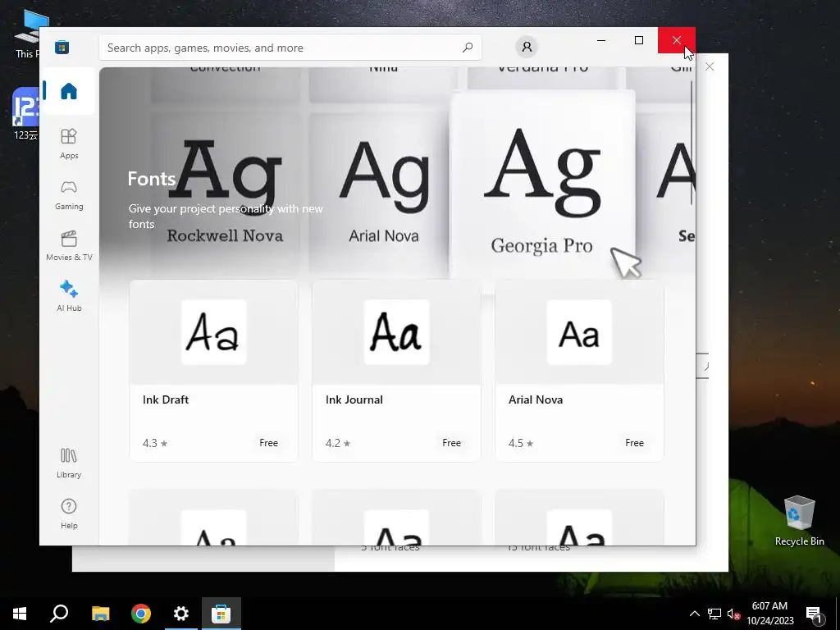The image size is (840, 630).
Task: Open the Library in sidebar
Action: click(69, 463)
